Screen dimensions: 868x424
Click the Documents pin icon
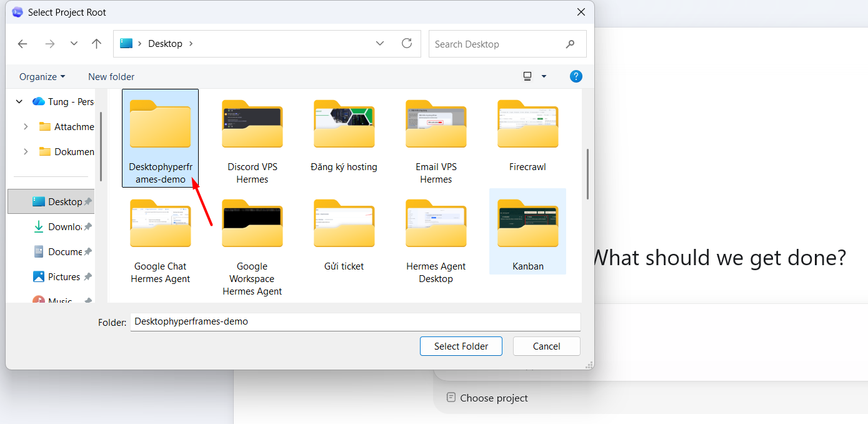coord(88,251)
